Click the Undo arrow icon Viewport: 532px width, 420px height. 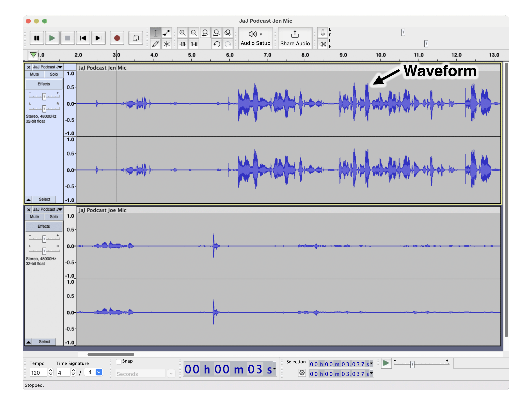point(216,44)
